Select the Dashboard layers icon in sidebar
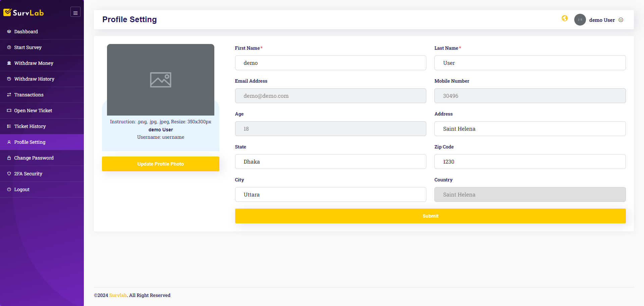Viewport: 644px width, 306px height. 9,32
